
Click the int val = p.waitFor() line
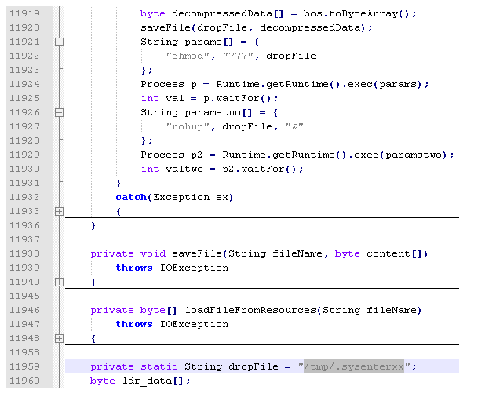click(209, 98)
